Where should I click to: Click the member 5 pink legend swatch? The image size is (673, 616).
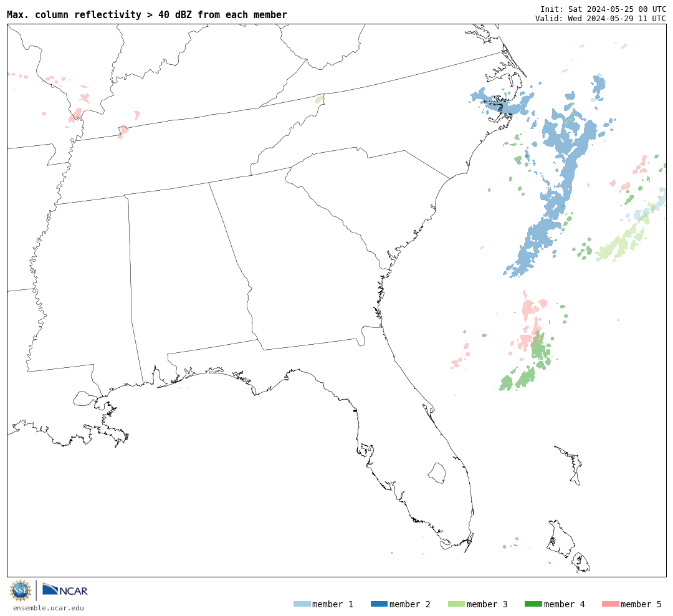[610, 604]
